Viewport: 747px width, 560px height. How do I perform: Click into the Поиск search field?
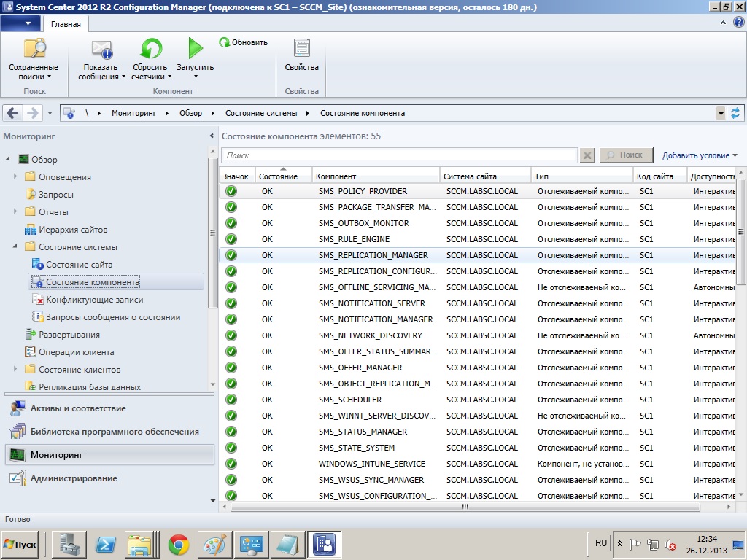click(399, 155)
